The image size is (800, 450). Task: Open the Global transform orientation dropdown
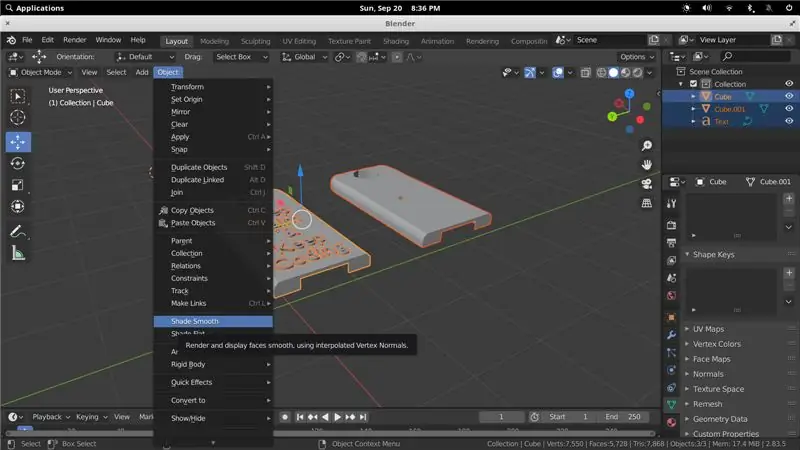pyautogui.click(x=305, y=57)
